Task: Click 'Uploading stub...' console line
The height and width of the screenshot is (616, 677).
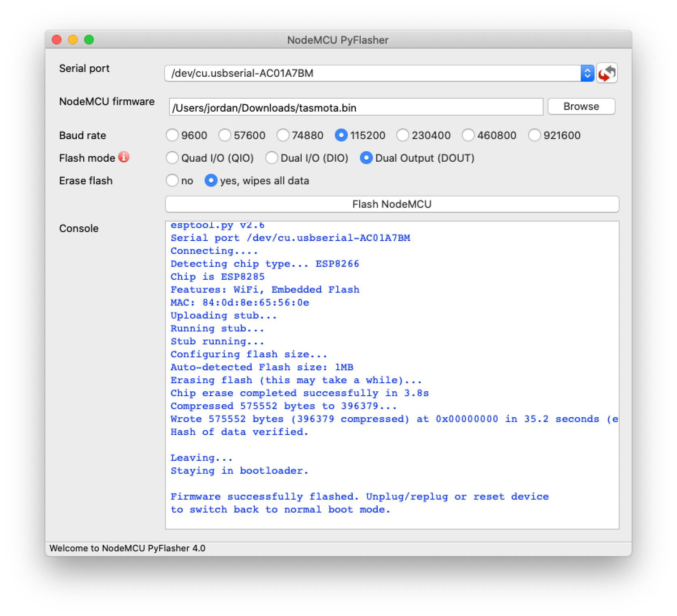Action: click(224, 315)
